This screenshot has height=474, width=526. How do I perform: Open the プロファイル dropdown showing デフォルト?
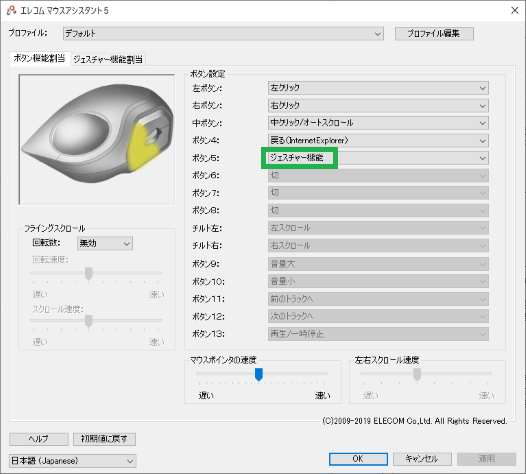point(223,34)
